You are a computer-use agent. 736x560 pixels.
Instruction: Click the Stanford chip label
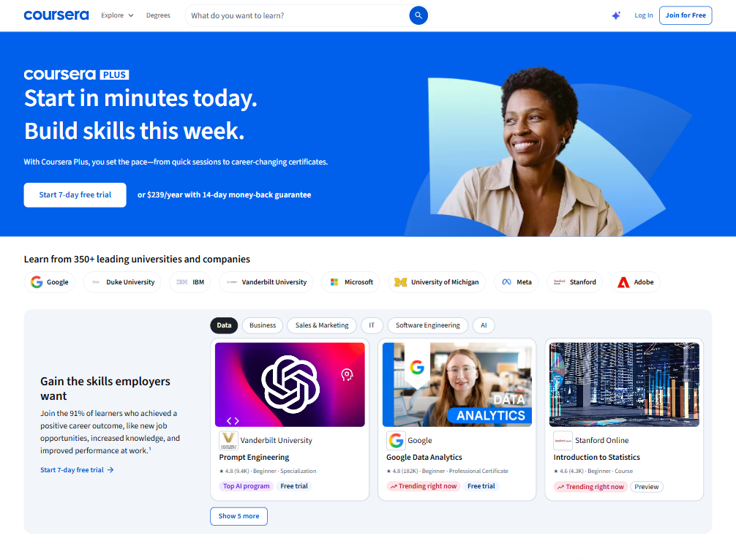click(x=583, y=282)
